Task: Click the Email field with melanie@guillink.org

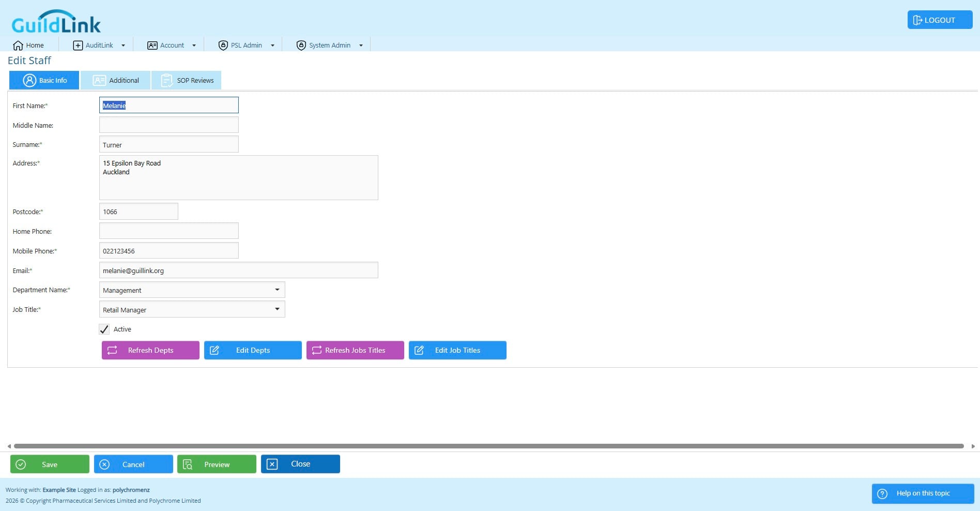Action: 239,270
